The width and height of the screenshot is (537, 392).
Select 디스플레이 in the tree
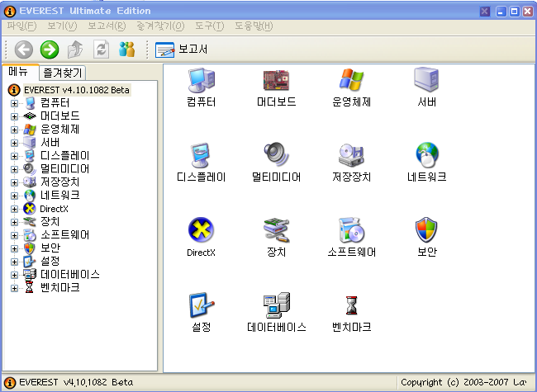coord(64,156)
